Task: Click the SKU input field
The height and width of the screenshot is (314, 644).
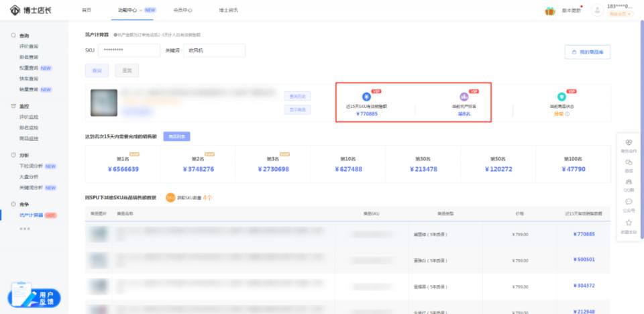Action: click(x=129, y=50)
